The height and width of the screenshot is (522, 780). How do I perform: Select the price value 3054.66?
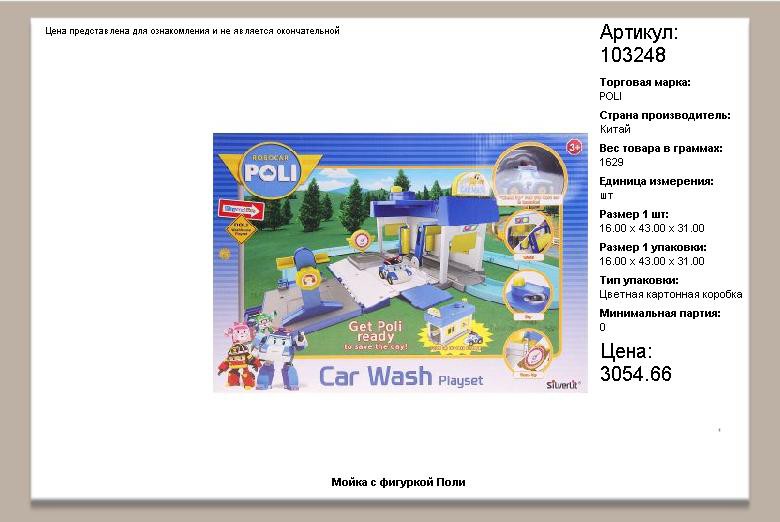[636, 374]
